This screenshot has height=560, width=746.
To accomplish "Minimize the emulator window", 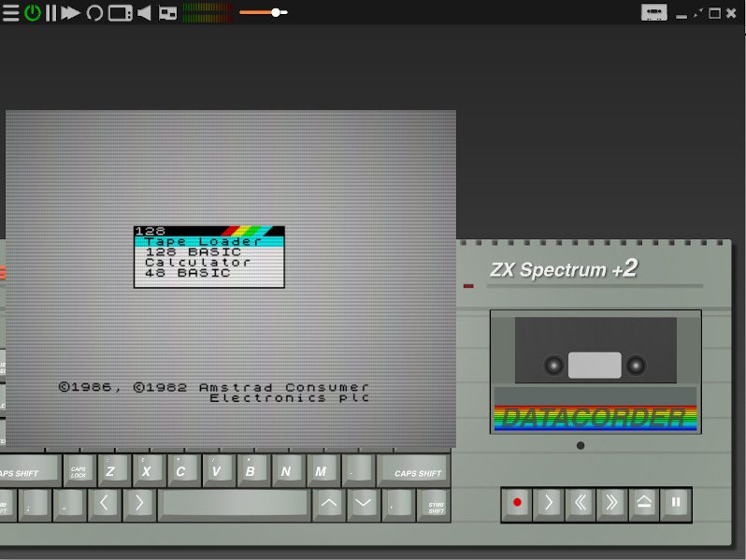I will coord(681,16).
